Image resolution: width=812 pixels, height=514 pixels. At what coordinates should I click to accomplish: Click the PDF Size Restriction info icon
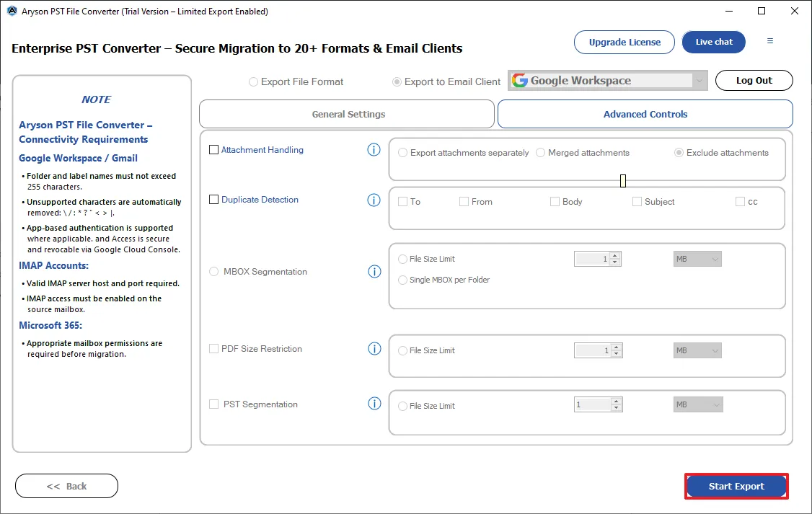(x=374, y=348)
